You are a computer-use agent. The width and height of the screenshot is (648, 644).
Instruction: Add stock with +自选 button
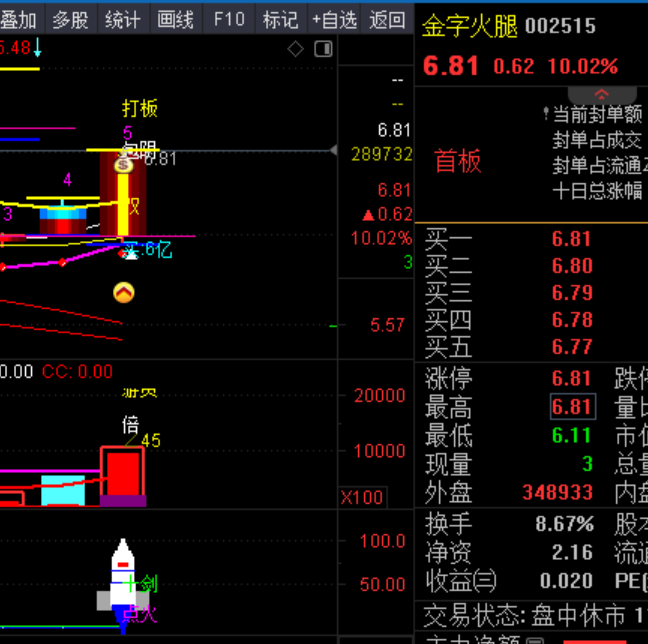coord(334,19)
